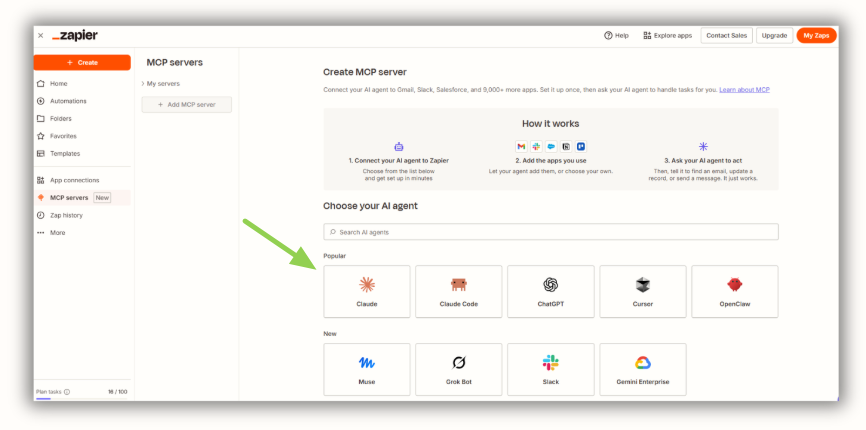866x430 pixels.
Task: Click the Zapier logo
Action: [75, 36]
